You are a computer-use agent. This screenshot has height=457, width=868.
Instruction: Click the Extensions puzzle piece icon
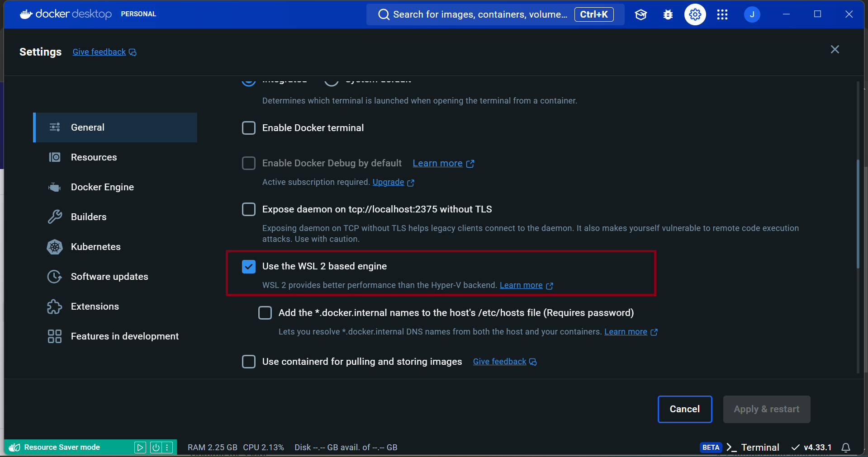(55, 306)
